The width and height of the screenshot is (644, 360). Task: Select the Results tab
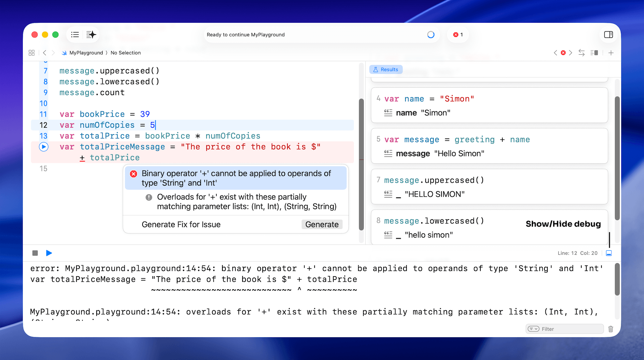[x=386, y=69]
